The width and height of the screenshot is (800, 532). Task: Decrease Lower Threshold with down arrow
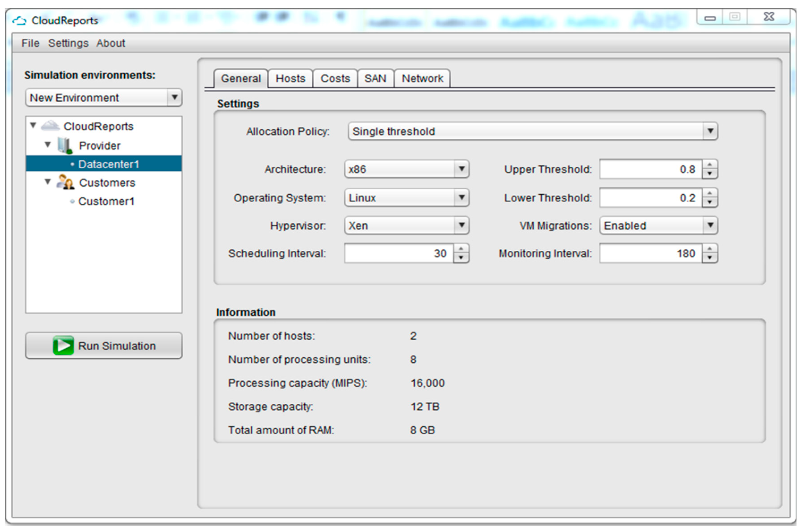click(x=709, y=202)
